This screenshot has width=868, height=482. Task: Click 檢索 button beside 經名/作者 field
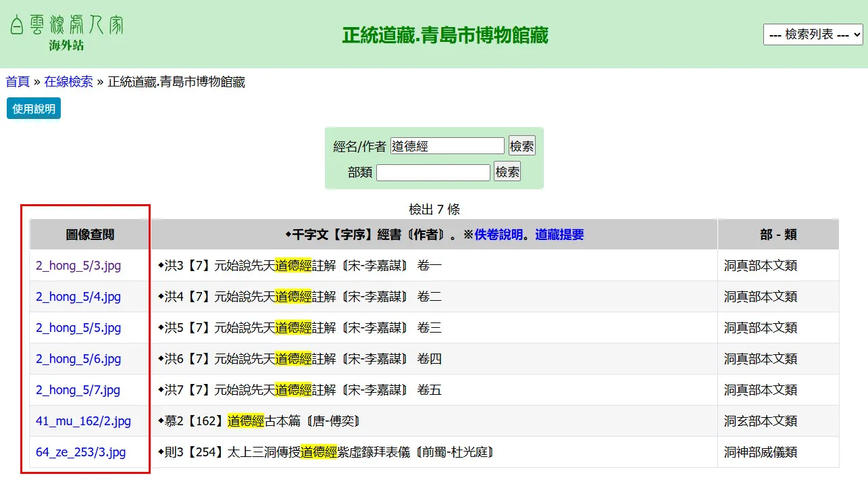coord(521,146)
